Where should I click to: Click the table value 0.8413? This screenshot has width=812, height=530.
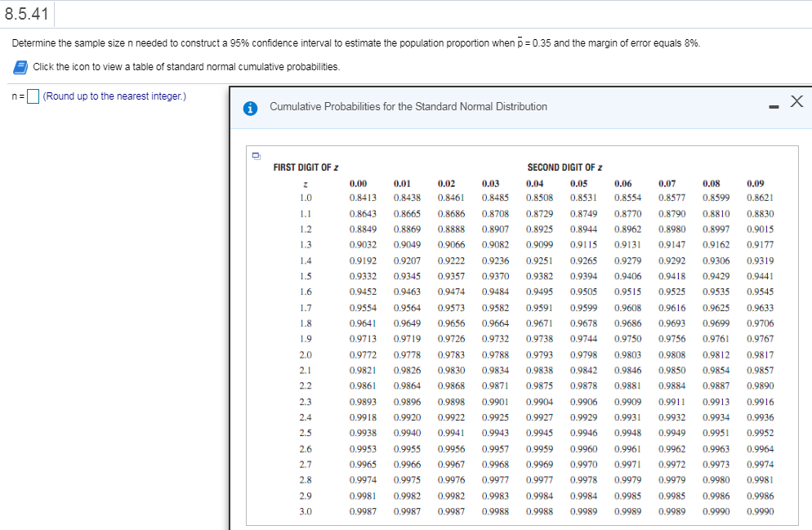(363, 198)
